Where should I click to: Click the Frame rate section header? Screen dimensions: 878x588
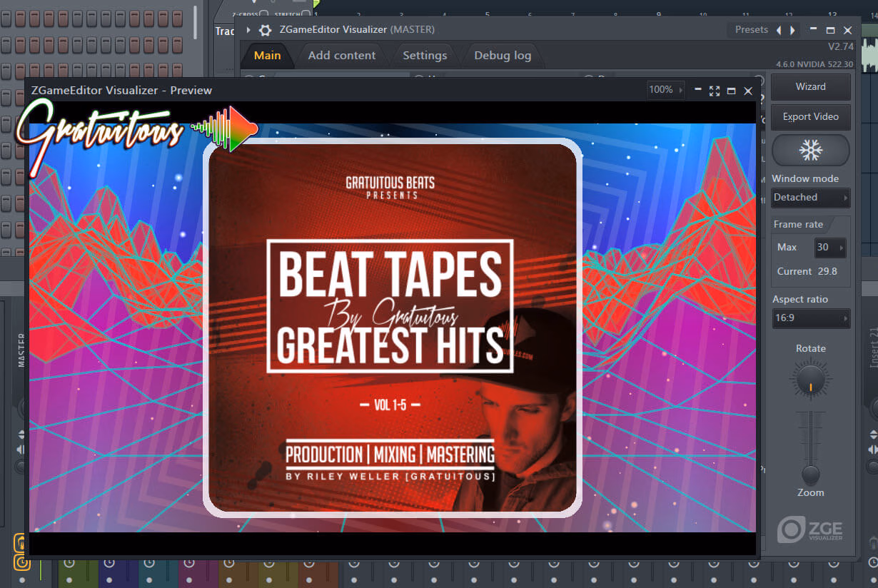coord(798,224)
